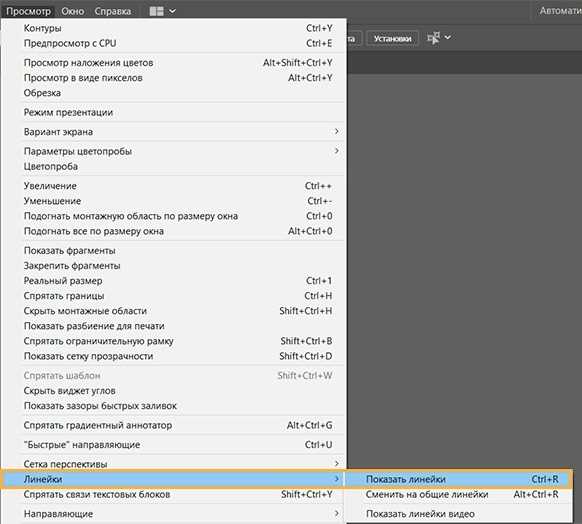Open the Окно menu
The height and width of the screenshot is (524, 582).
(72, 11)
